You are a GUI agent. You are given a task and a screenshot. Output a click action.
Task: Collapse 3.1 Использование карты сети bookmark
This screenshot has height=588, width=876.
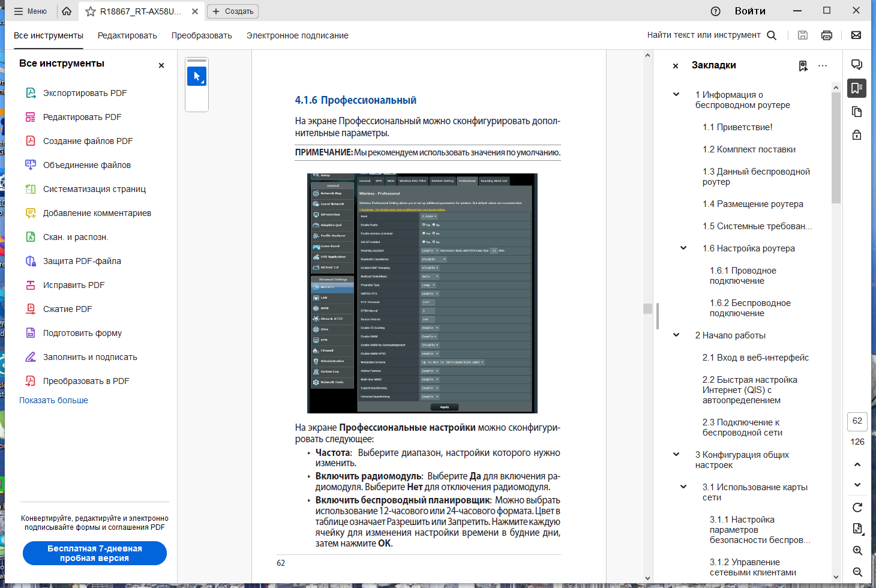pyautogui.click(x=683, y=487)
